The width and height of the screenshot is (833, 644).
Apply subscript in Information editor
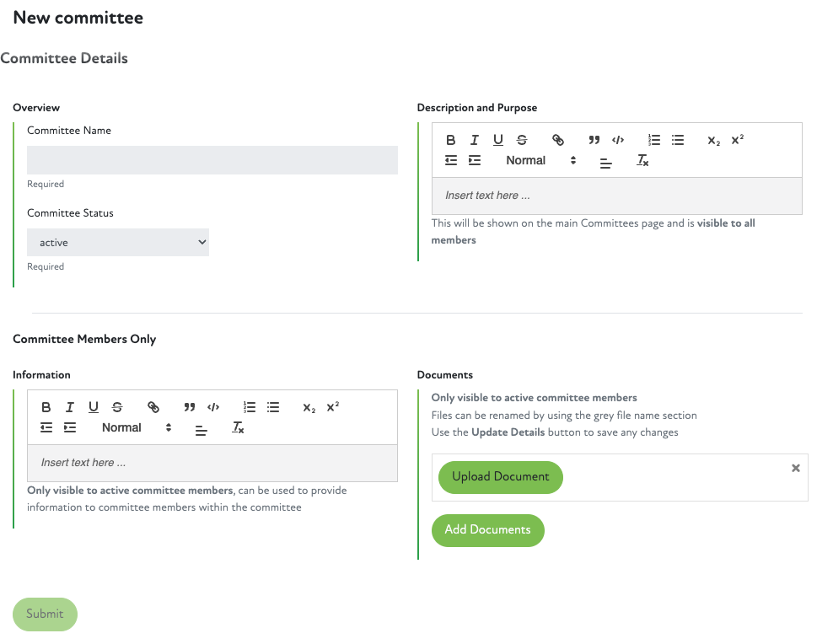coord(309,408)
